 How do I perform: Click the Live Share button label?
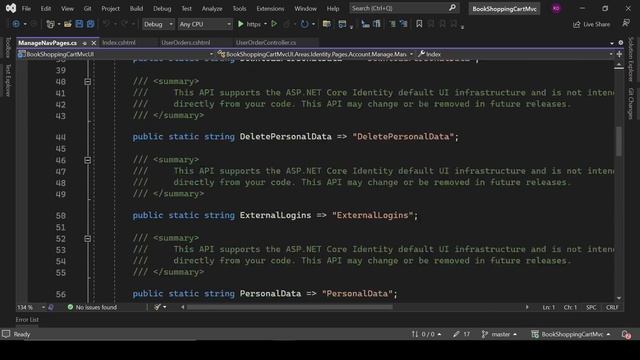pos(596,24)
